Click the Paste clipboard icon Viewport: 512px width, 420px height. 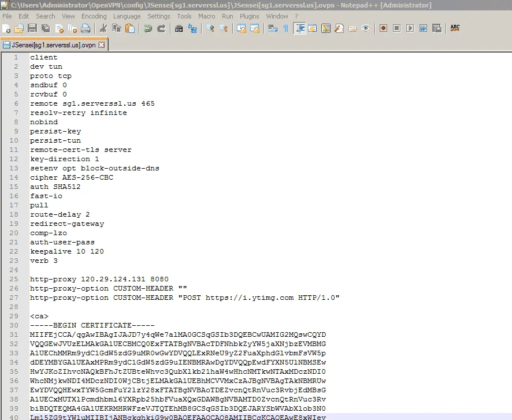point(130,28)
